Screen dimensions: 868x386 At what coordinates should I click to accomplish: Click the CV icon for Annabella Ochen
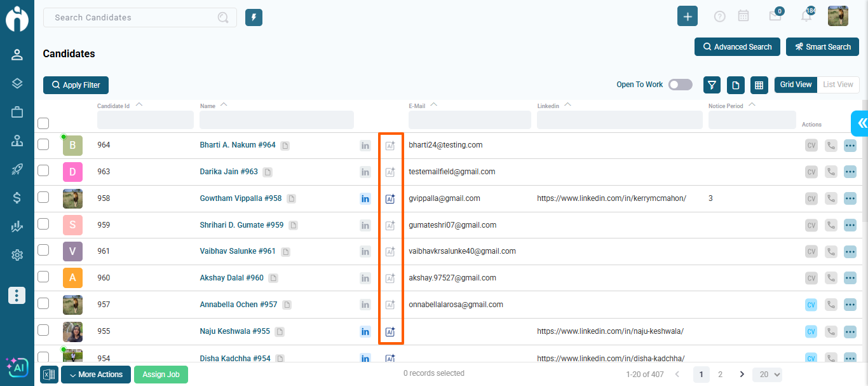pyautogui.click(x=811, y=305)
